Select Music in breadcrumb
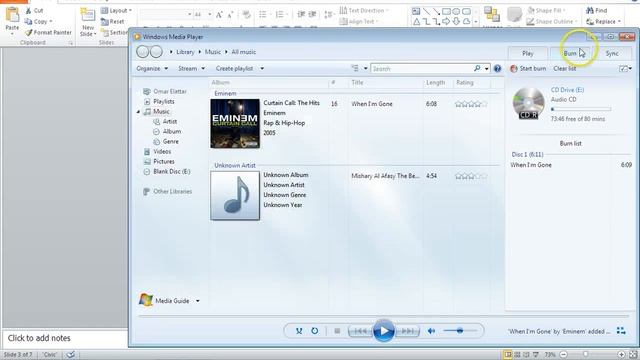The image size is (640, 360). (x=213, y=52)
